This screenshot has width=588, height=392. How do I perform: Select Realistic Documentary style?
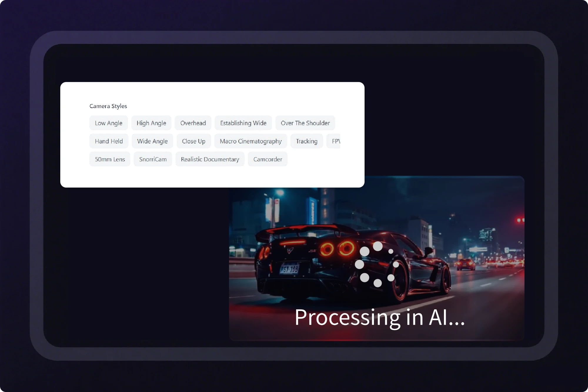click(210, 159)
